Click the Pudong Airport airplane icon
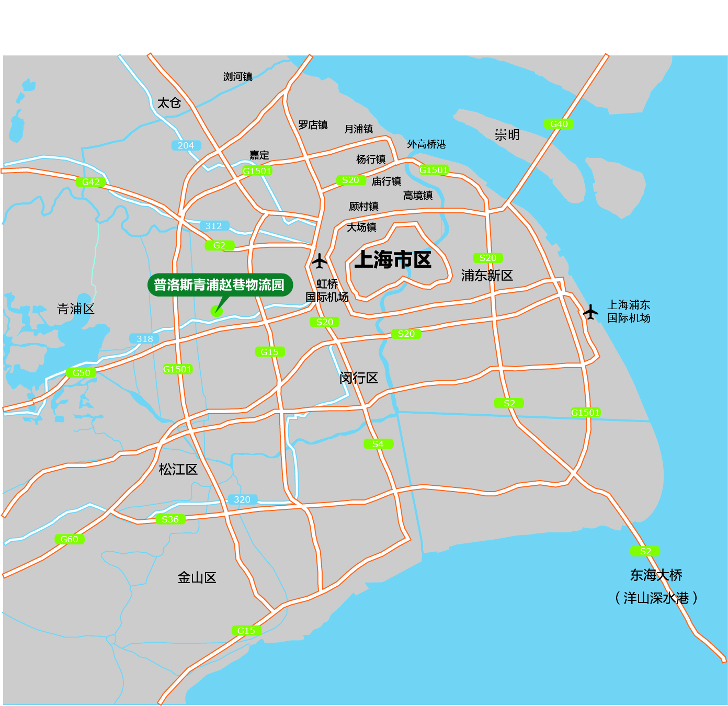The image size is (728, 706). (590, 312)
